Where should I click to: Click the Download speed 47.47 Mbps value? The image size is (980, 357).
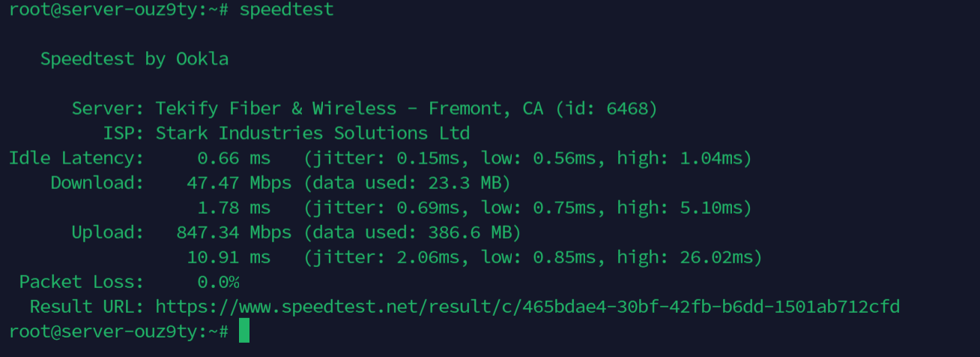[238, 183]
